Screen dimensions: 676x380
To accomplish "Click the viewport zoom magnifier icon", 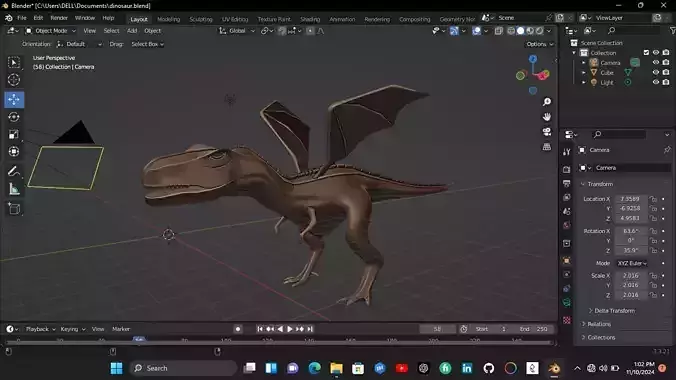I will click(x=547, y=102).
